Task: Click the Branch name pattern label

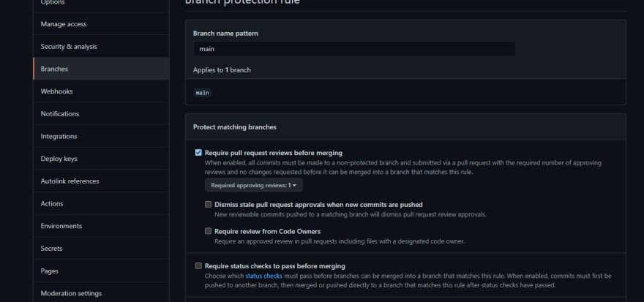Action: tap(225, 33)
